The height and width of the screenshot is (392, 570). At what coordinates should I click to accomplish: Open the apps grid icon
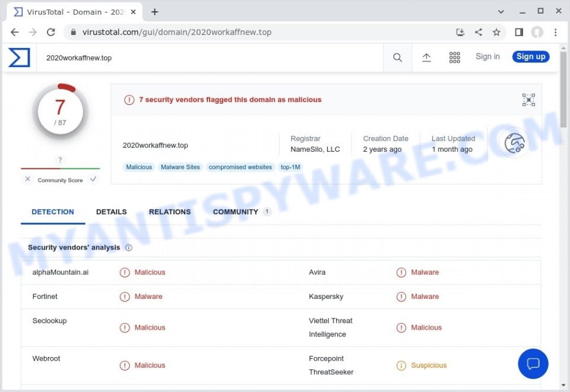[454, 58]
